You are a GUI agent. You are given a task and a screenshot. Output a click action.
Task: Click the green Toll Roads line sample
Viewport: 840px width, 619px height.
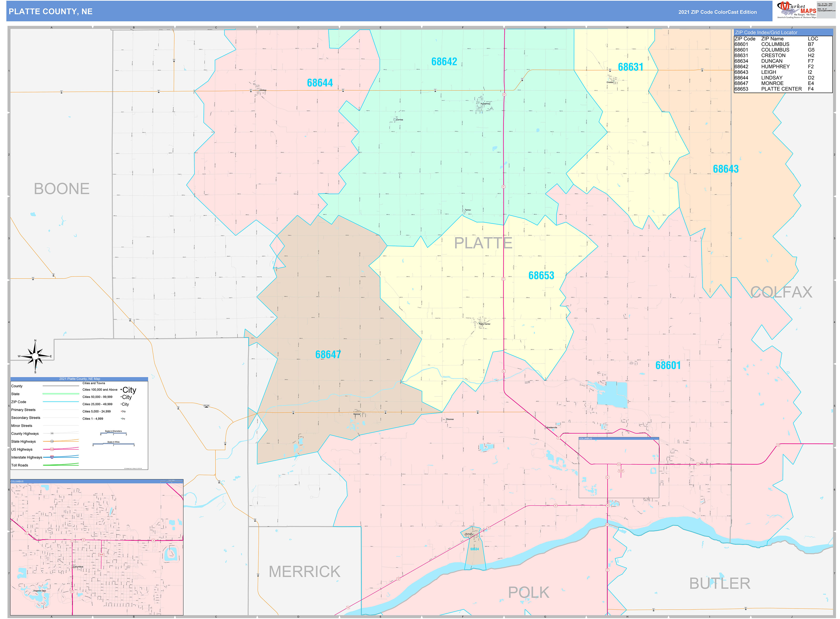[x=61, y=465]
